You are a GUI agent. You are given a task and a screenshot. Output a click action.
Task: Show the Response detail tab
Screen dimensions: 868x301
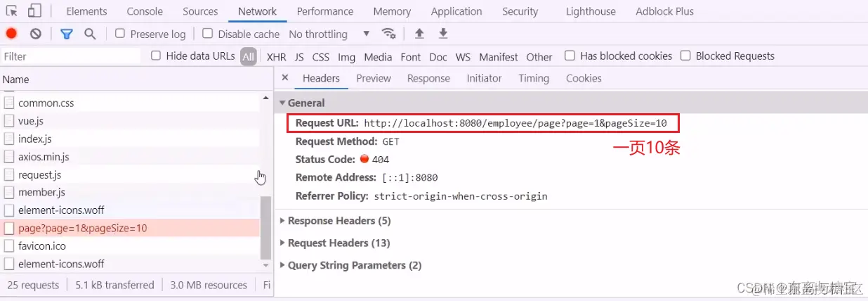click(x=428, y=78)
